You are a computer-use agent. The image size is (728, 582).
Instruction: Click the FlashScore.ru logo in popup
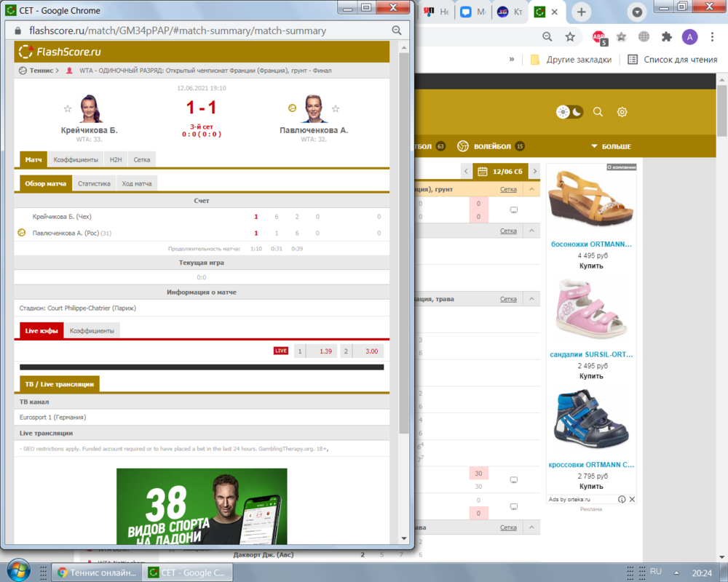(x=60, y=52)
